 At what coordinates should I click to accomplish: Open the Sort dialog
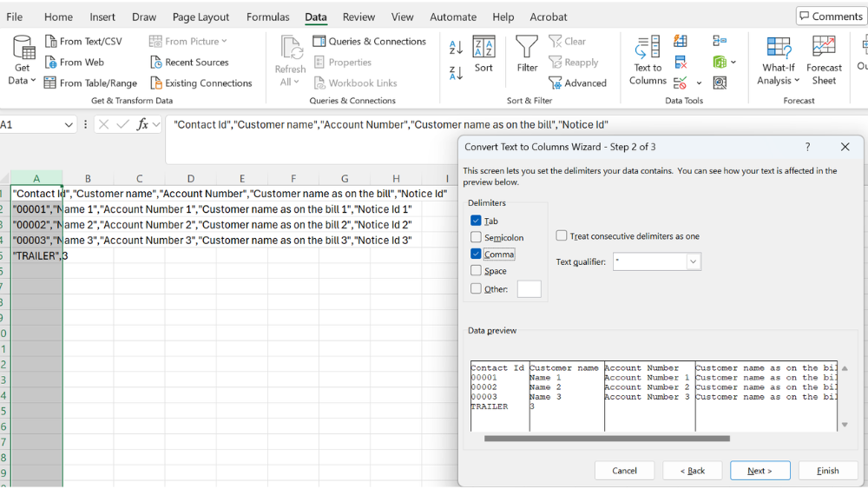click(483, 54)
